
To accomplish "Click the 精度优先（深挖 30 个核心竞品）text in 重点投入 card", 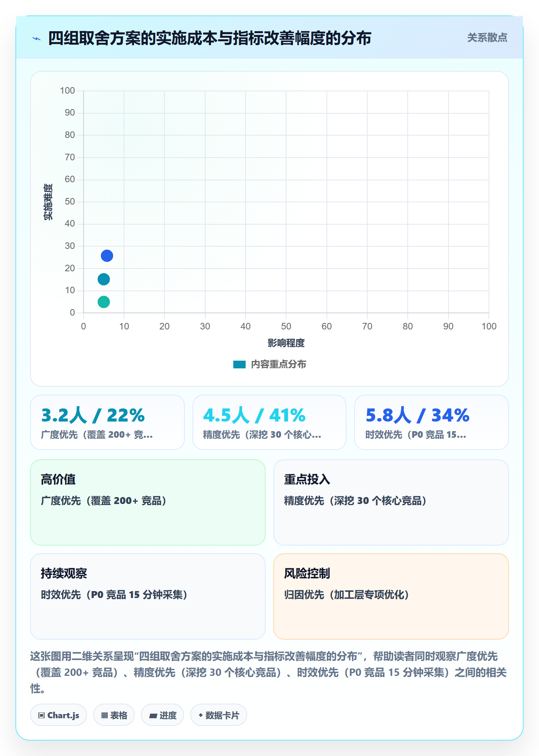I will click(x=356, y=501).
